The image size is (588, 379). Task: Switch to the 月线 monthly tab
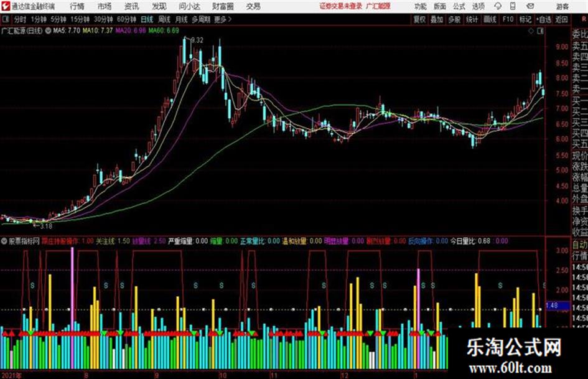(x=181, y=19)
